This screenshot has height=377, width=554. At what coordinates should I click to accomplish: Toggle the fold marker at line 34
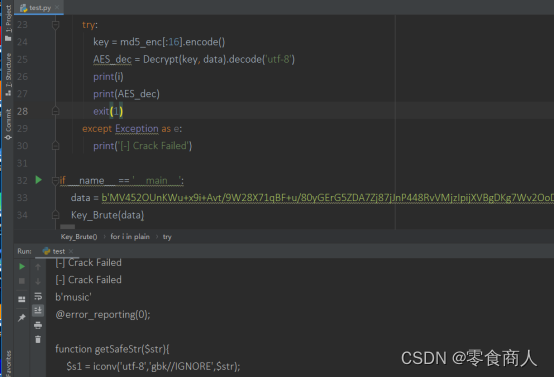(x=55, y=215)
